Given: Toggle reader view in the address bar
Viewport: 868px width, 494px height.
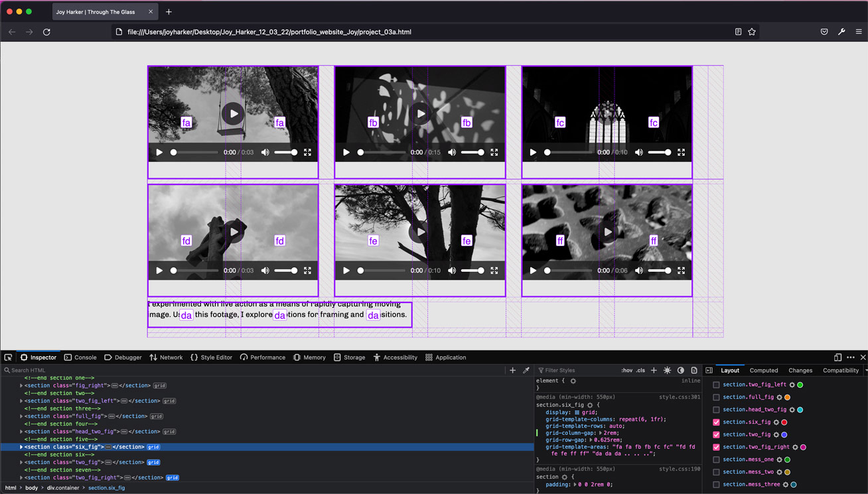Looking at the screenshot, I should 738,32.
